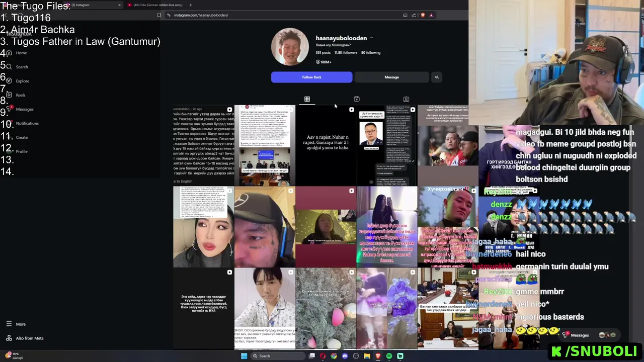Open options dots next to haanayubolooden username
Image resolution: width=644 pixels, height=362 pixels.
pyautogui.click(x=371, y=38)
